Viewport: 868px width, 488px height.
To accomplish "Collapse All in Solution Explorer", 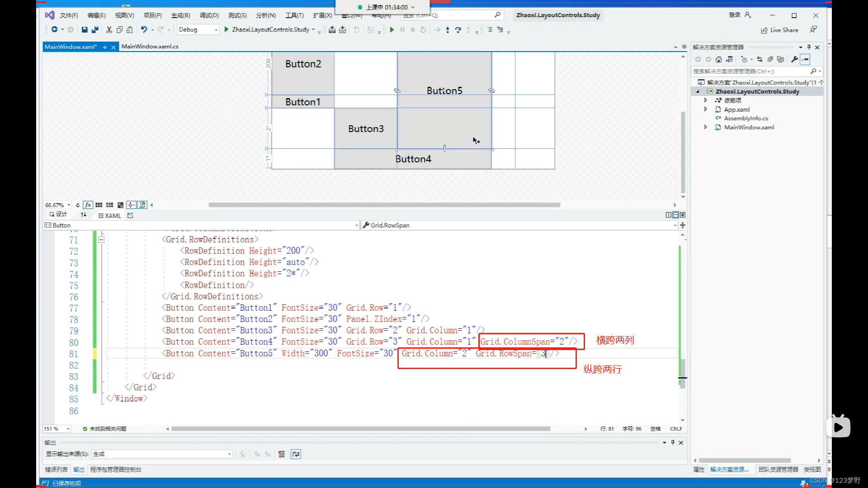I will [x=770, y=59].
